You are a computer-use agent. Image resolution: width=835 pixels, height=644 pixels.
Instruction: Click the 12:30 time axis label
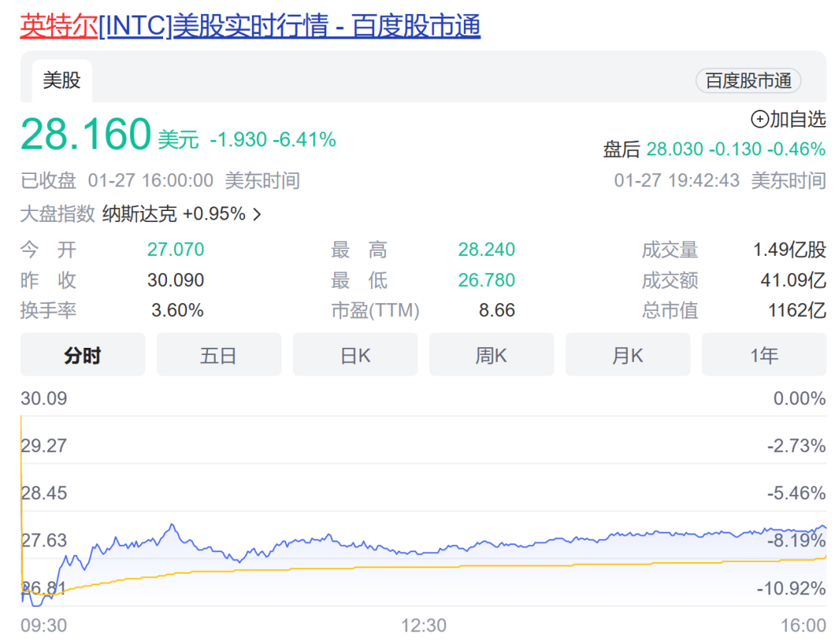pyautogui.click(x=424, y=625)
